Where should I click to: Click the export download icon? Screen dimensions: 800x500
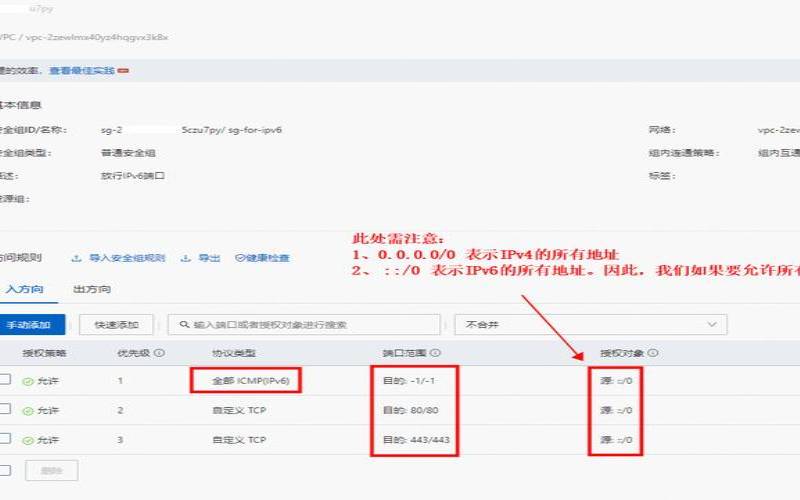185,258
